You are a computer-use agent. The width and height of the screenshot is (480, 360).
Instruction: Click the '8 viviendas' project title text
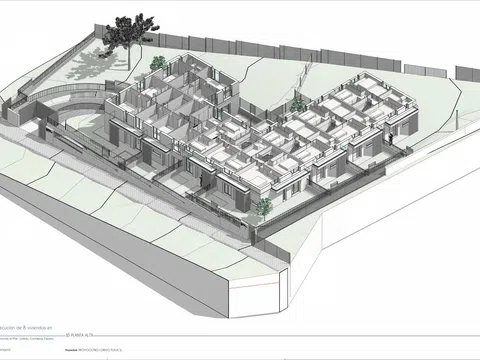coord(33,328)
